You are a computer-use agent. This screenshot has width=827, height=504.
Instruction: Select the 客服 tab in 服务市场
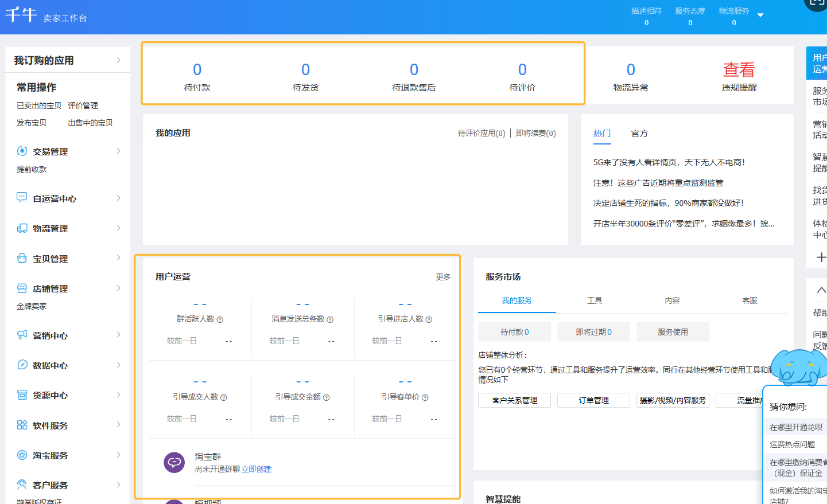point(750,300)
